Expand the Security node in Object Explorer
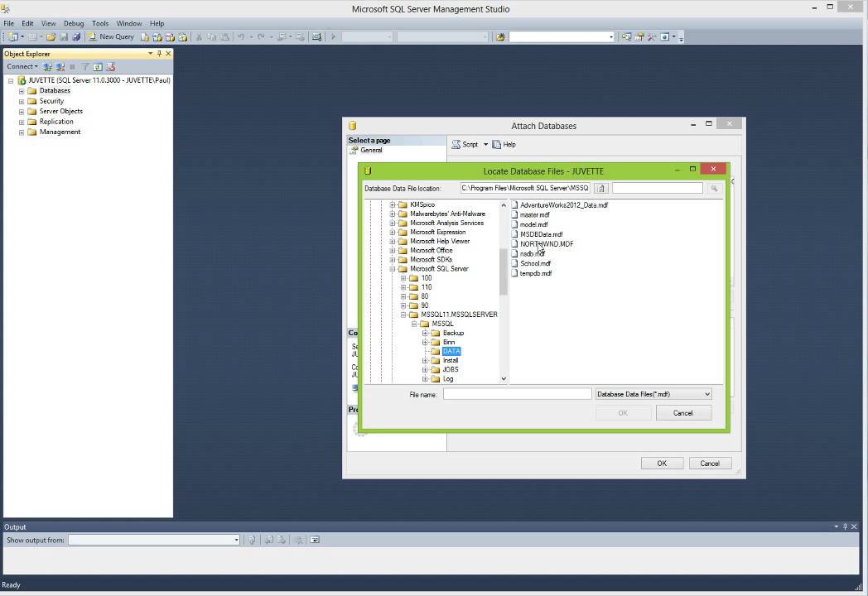 pos(22,101)
